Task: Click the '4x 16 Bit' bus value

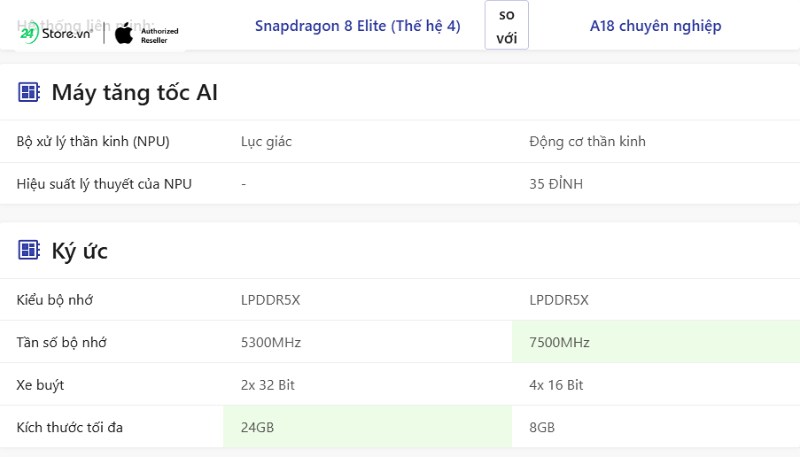Action: 556,385
